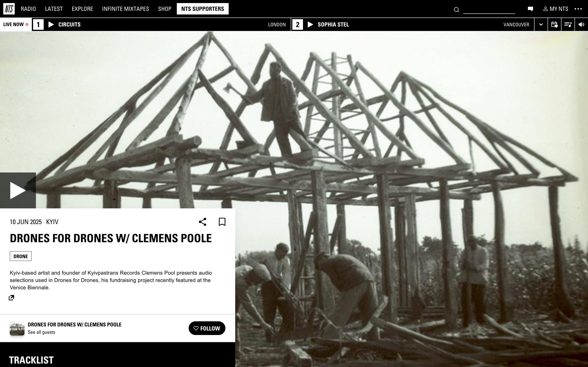Screen dimensions: 588x367
Task: Open the external link icon below description
Action: (11, 297)
